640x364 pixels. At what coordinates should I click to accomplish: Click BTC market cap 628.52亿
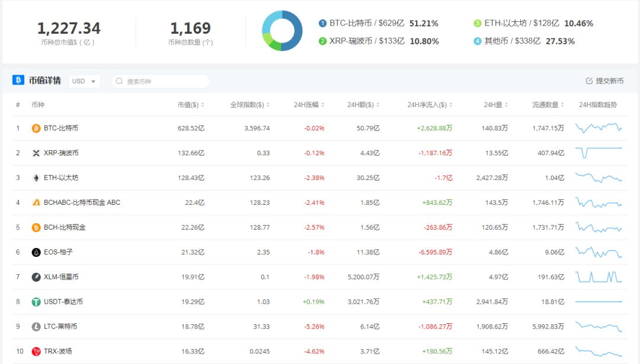point(191,128)
